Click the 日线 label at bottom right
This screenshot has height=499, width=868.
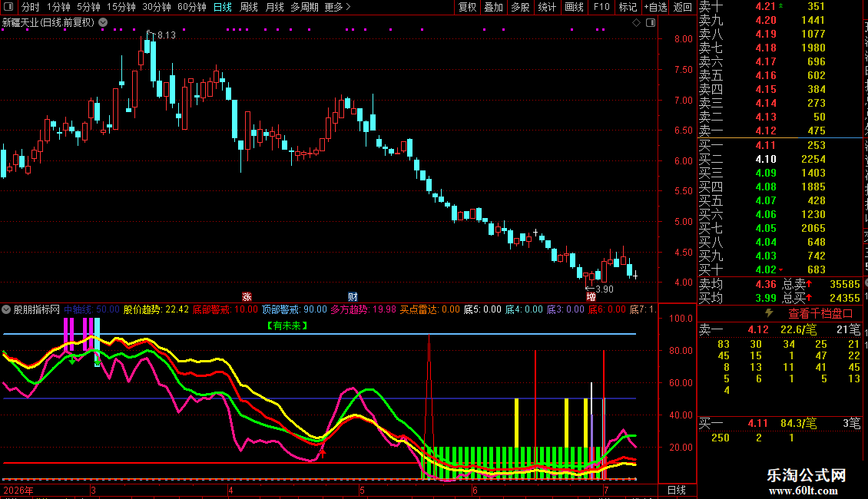point(677,490)
